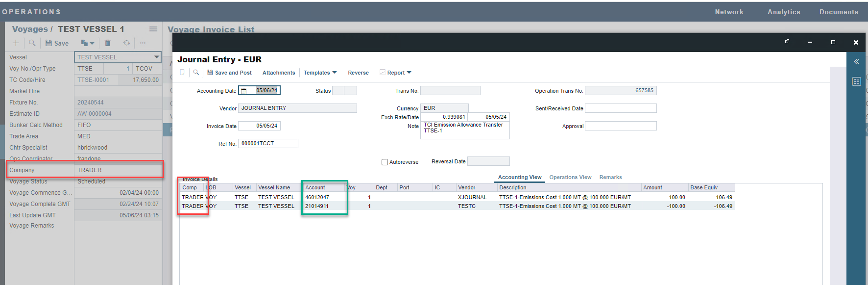Open the Remarks tab
The image size is (868, 285).
pyautogui.click(x=610, y=177)
